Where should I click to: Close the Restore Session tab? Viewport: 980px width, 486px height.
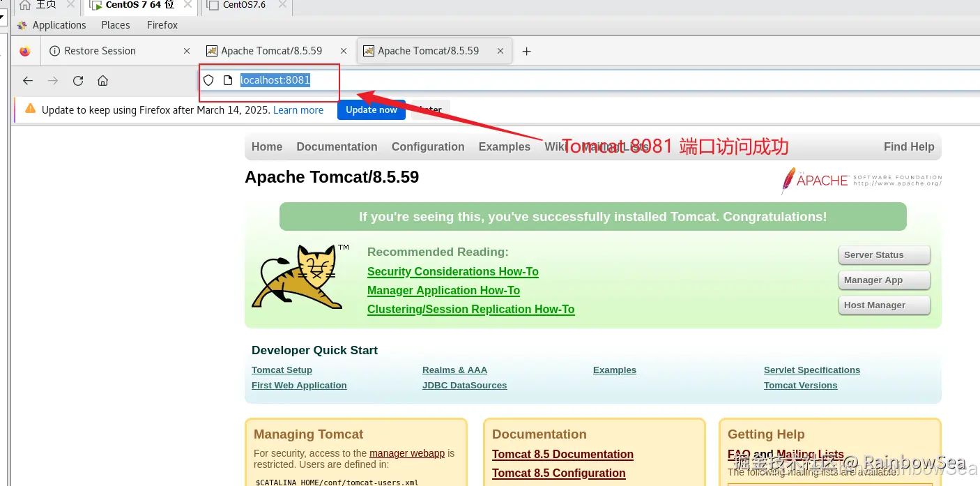tap(187, 51)
